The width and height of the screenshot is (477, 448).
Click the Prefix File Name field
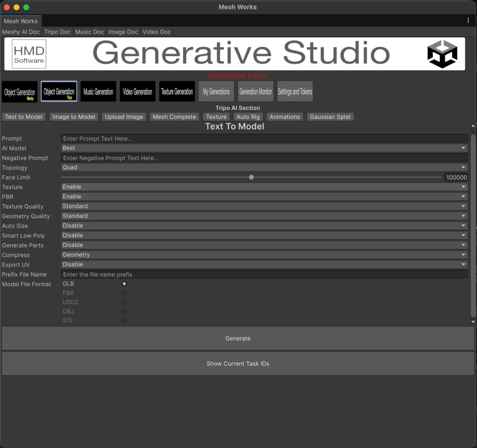264,275
